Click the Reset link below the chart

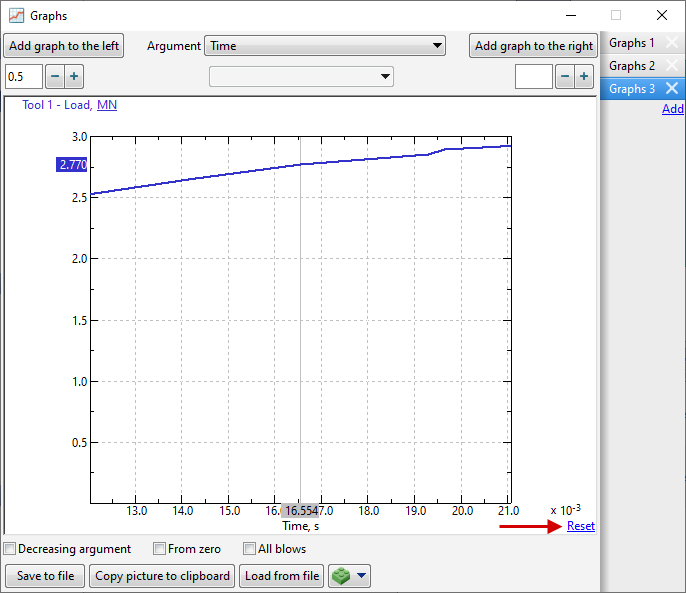coord(580,526)
